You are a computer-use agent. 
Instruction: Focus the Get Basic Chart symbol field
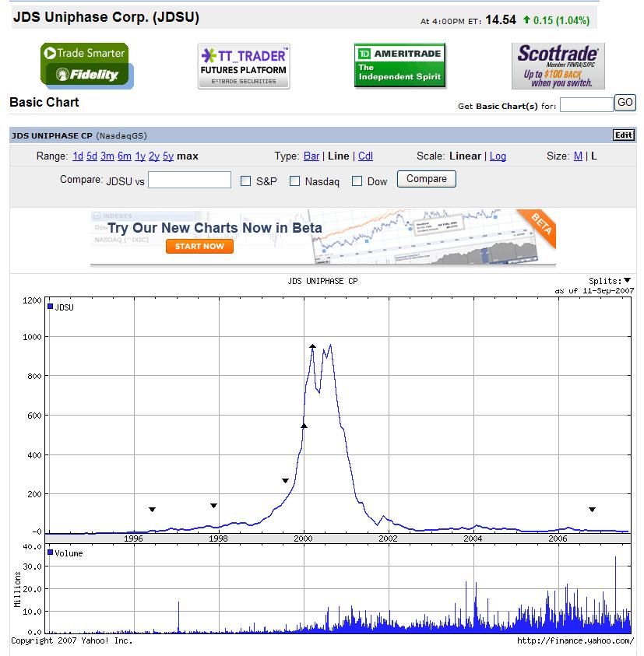(x=586, y=104)
